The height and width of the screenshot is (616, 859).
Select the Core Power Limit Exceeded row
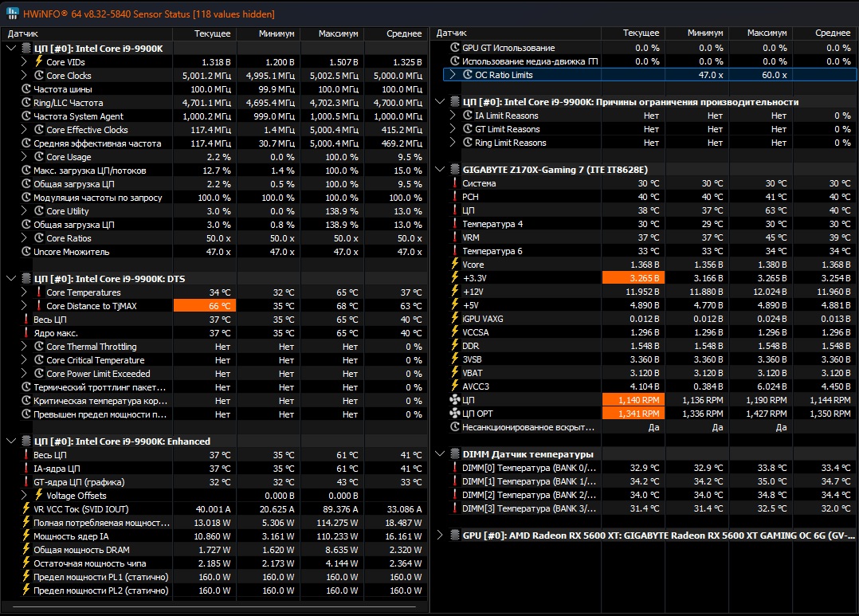coord(215,374)
